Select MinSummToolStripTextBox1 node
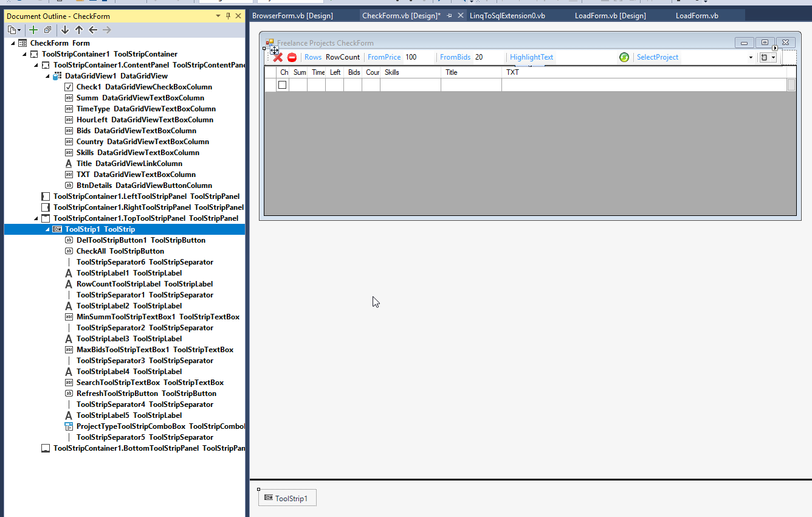This screenshot has height=517, width=812. [158, 317]
